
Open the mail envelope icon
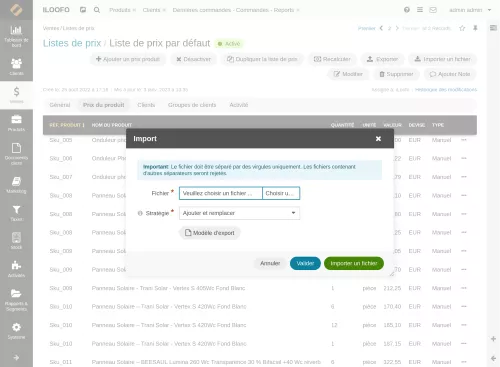point(433,10)
